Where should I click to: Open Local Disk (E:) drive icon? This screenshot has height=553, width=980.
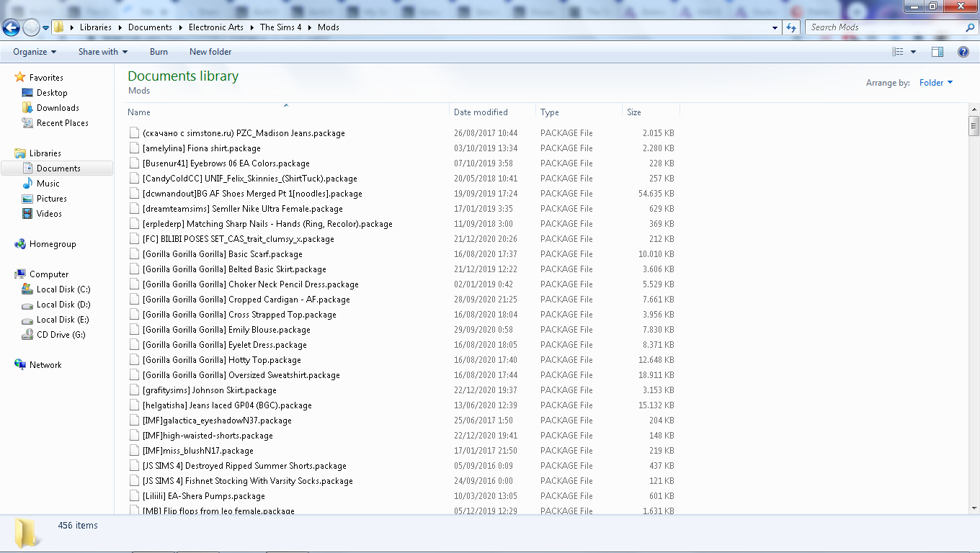point(27,320)
